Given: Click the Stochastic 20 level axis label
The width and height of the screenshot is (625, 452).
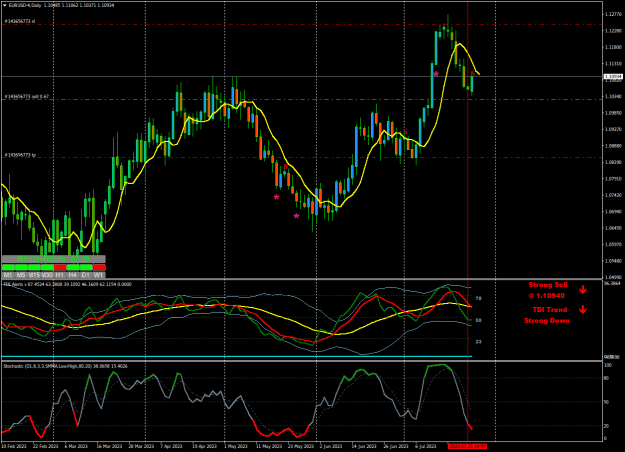Looking at the screenshot, I should tap(607, 426).
